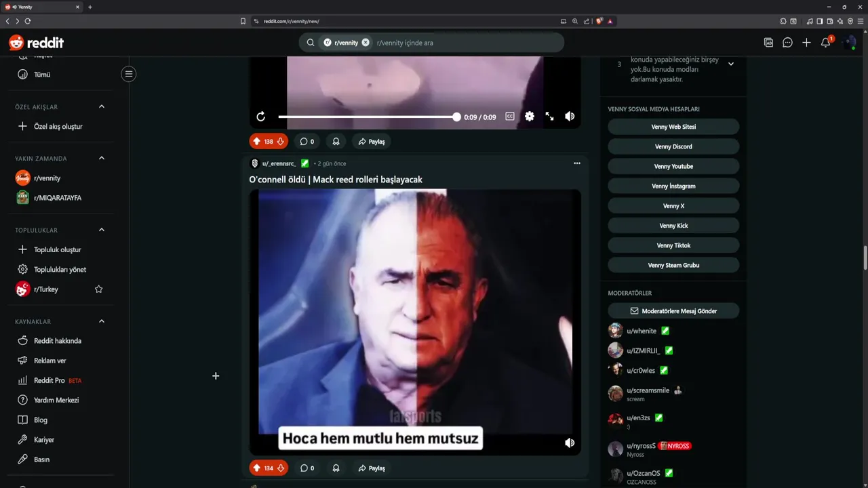868x488 pixels.
Task: Open moderator u/whenite profile
Action: (x=642, y=331)
